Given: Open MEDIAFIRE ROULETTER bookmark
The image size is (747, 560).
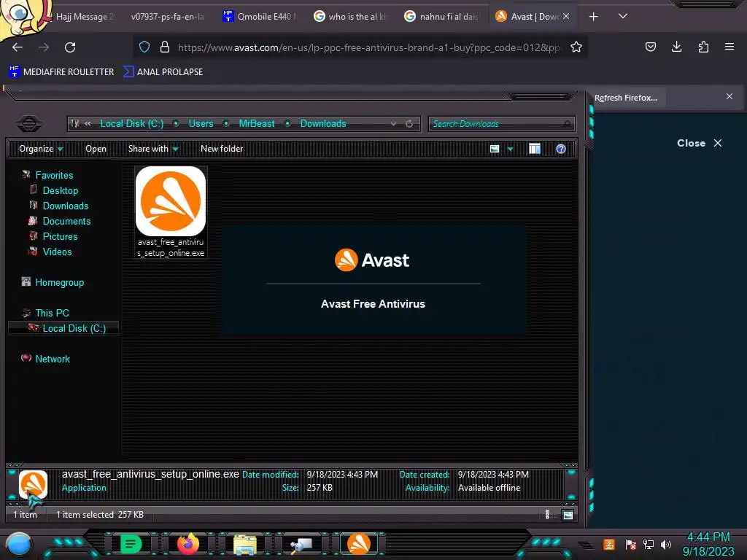Looking at the screenshot, I should [x=61, y=72].
